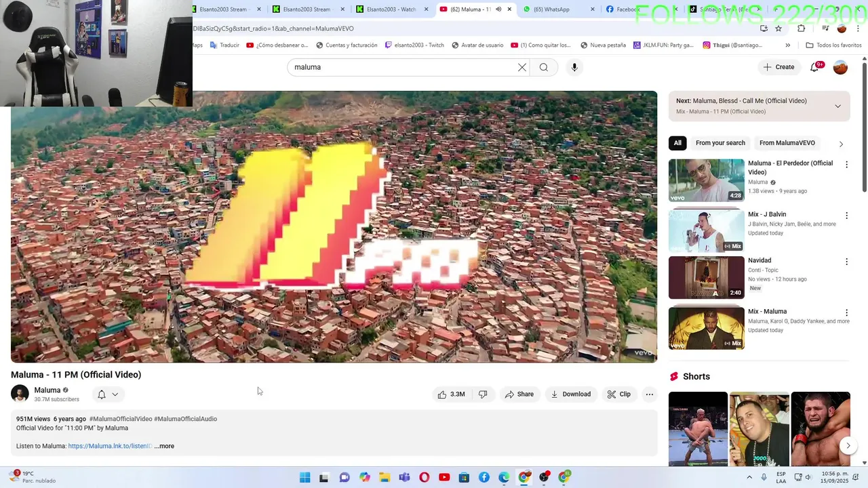
Task: Click the Maluma channel name
Action: pyautogui.click(x=47, y=390)
